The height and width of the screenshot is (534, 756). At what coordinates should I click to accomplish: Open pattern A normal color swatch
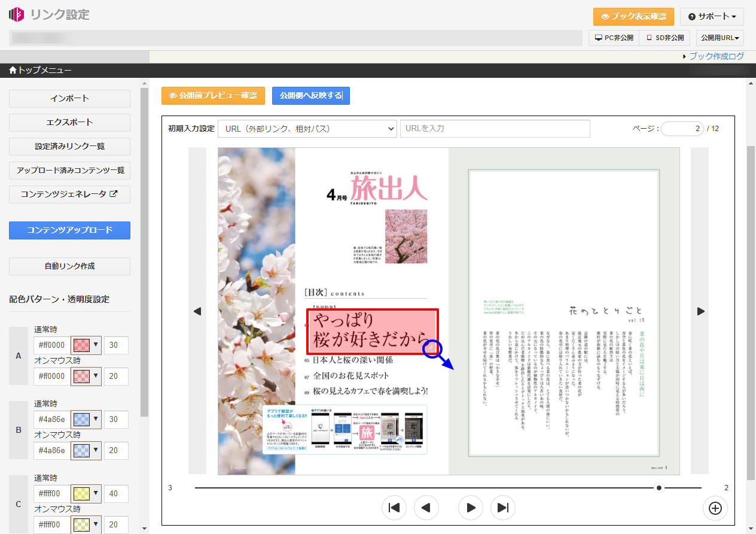point(86,345)
